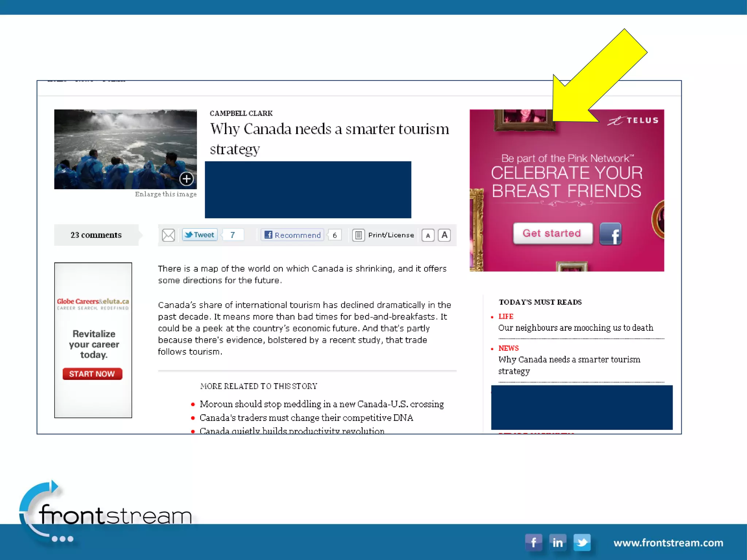Viewport: 747px width, 560px height.
Task: Open Moroun should stop meddling link
Action: pos(321,404)
